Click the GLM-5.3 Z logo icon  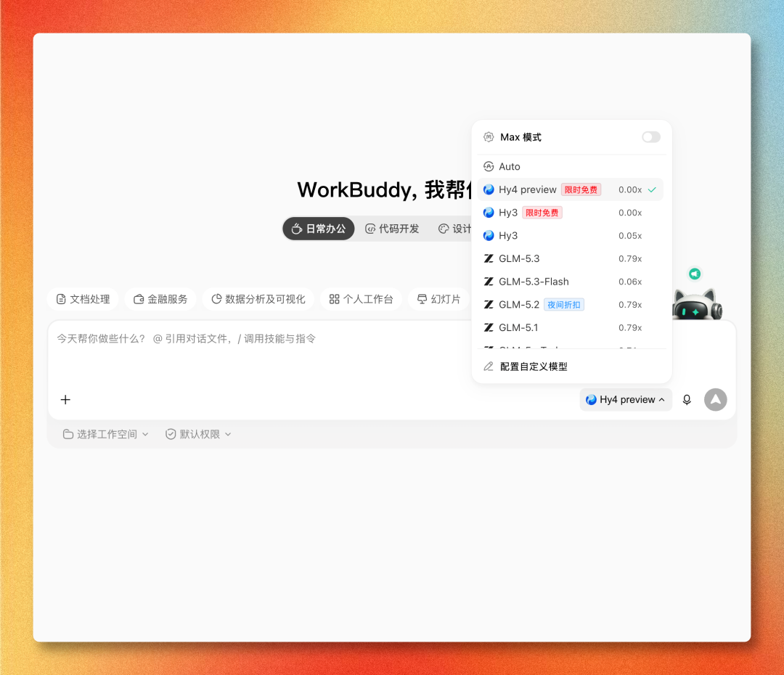point(489,258)
